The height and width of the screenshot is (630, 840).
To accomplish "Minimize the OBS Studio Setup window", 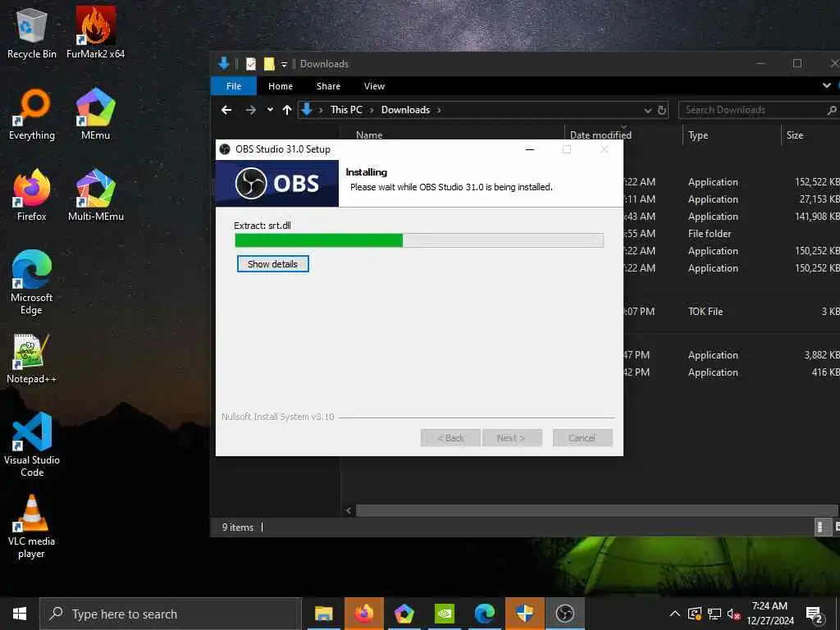I will (x=530, y=149).
